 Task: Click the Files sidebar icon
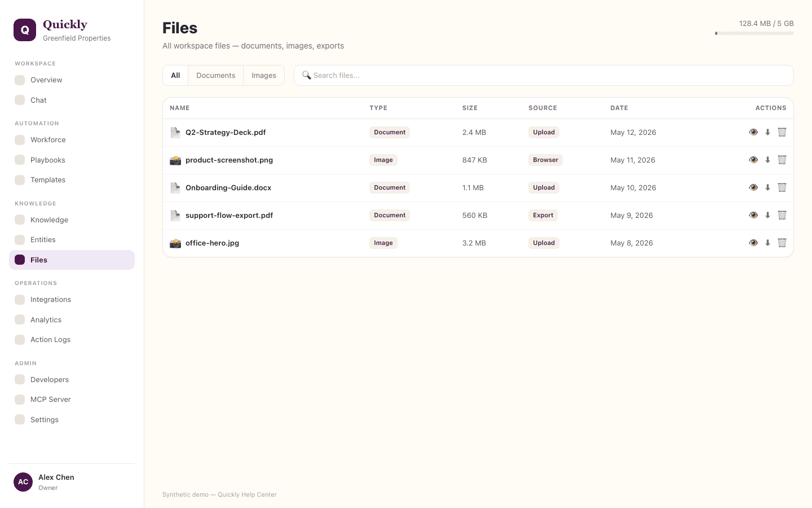pyautogui.click(x=20, y=260)
